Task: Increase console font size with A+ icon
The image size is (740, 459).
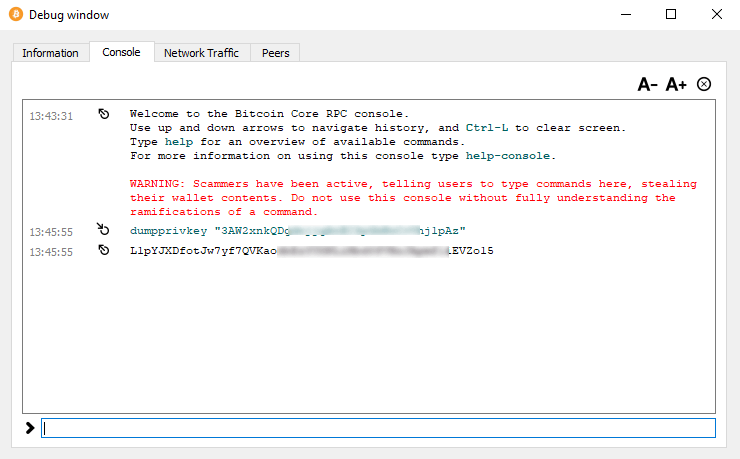Action: (x=676, y=85)
